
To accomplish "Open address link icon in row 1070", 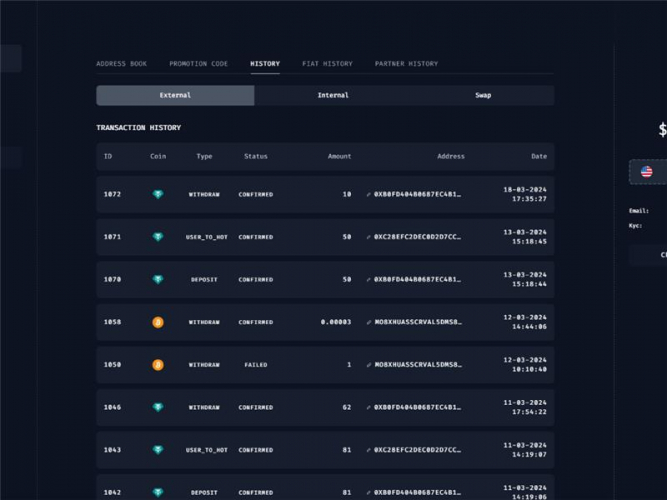I will point(368,280).
